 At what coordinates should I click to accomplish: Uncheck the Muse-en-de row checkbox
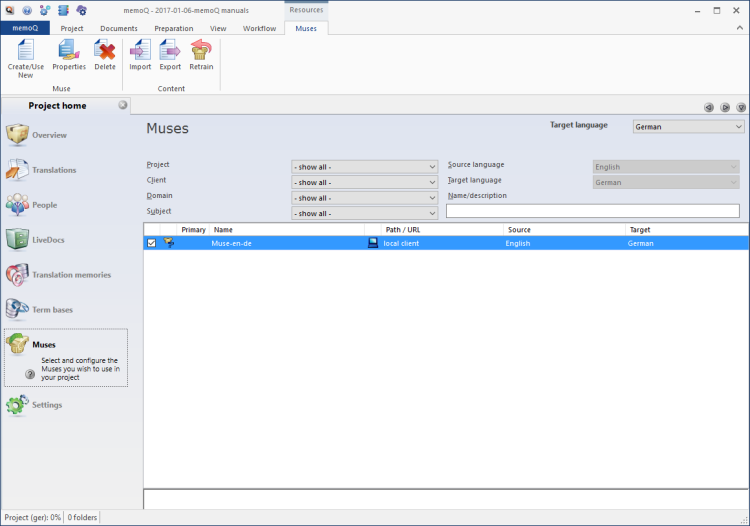click(x=152, y=243)
